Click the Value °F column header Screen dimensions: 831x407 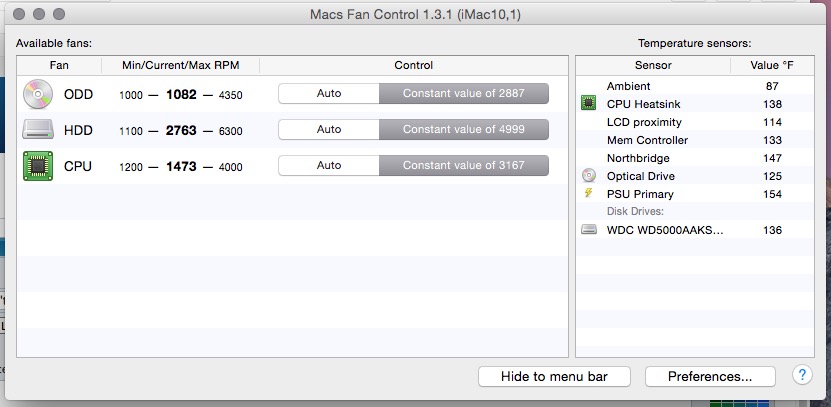pos(772,65)
